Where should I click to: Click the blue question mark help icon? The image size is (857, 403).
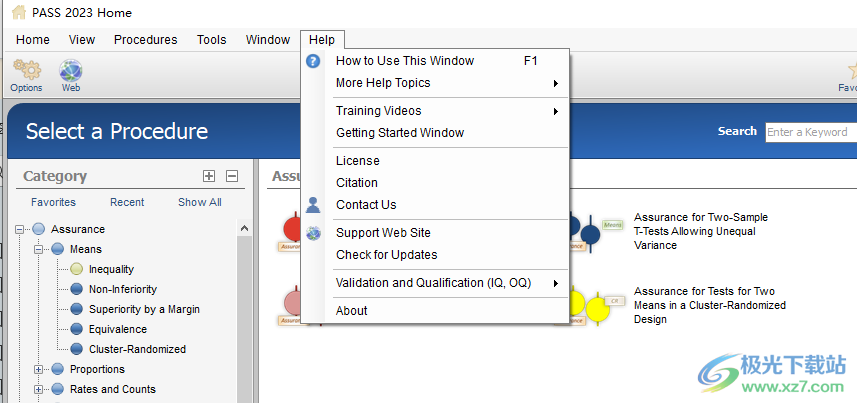click(x=313, y=61)
